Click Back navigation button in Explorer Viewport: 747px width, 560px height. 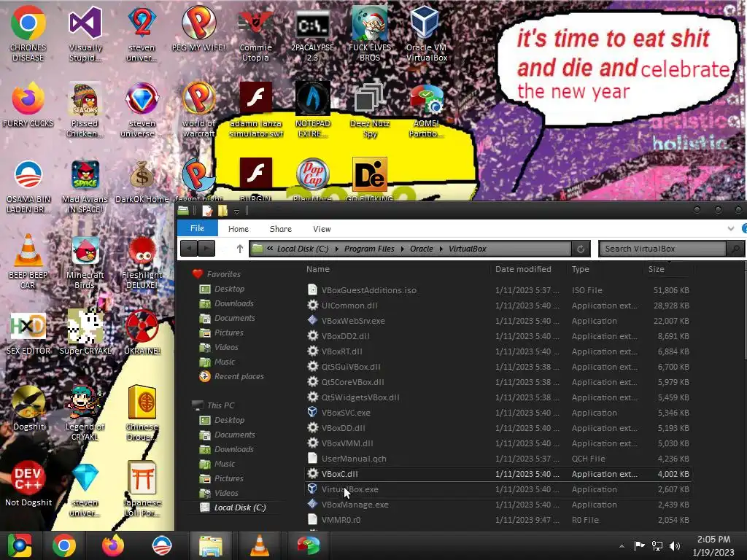click(x=189, y=248)
